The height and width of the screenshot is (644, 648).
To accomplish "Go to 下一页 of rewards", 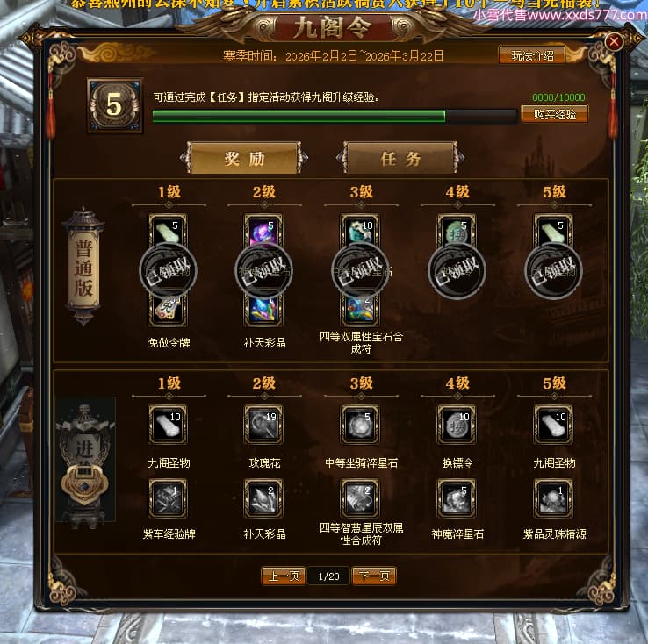I will [x=374, y=576].
